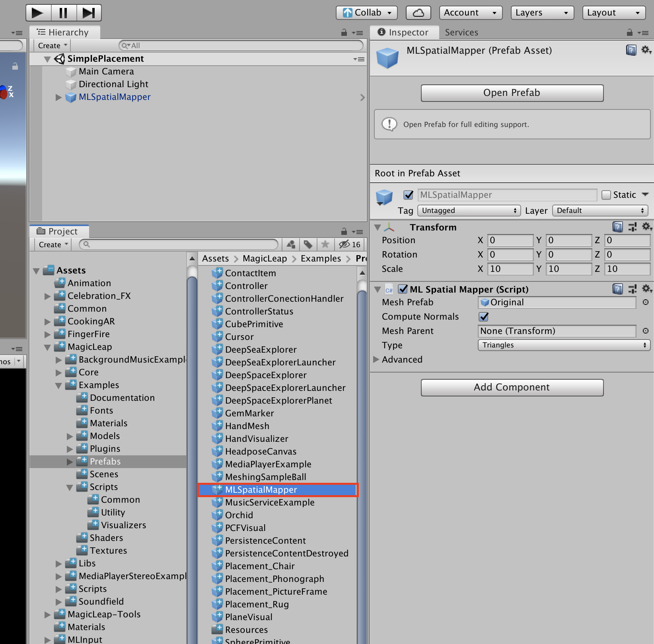Image resolution: width=654 pixels, height=644 pixels.
Task: Toggle hidden packages visibility (16)
Action: pyautogui.click(x=349, y=244)
